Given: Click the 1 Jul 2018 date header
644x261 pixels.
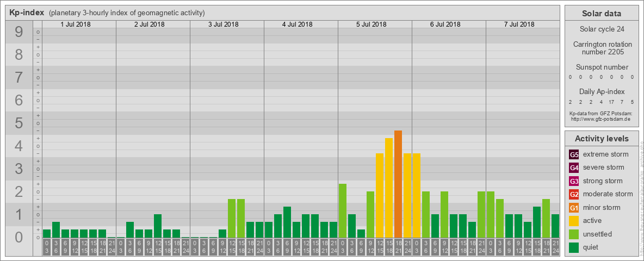Looking at the screenshot, I should coord(76,24).
